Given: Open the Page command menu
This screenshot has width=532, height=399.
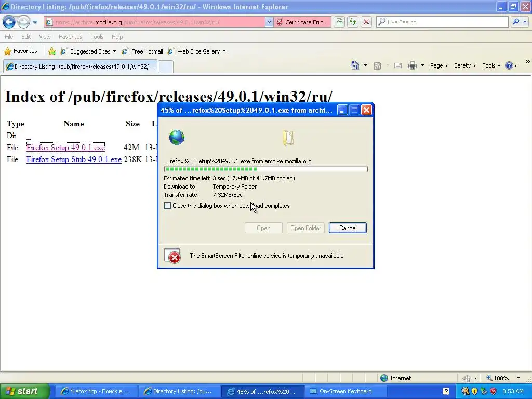Looking at the screenshot, I should click(x=438, y=65).
